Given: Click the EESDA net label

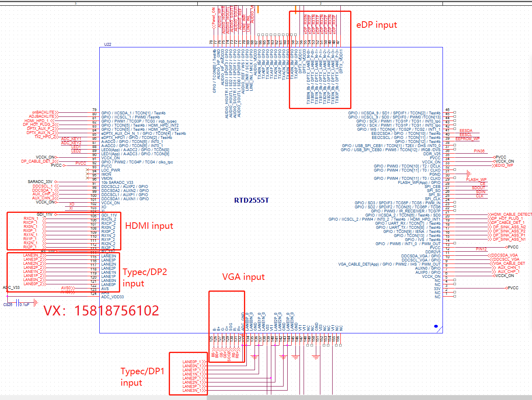Looking at the screenshot, I should tap(466, 131).
